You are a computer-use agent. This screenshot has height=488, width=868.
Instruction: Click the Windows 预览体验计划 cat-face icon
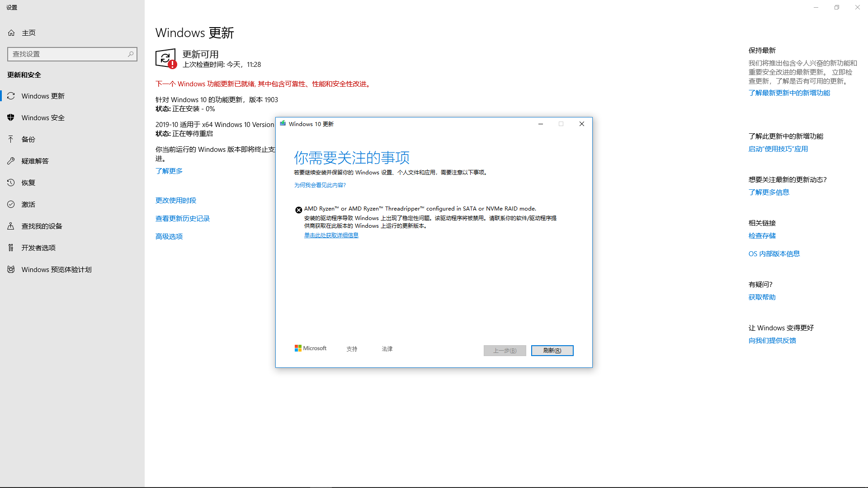11,270
